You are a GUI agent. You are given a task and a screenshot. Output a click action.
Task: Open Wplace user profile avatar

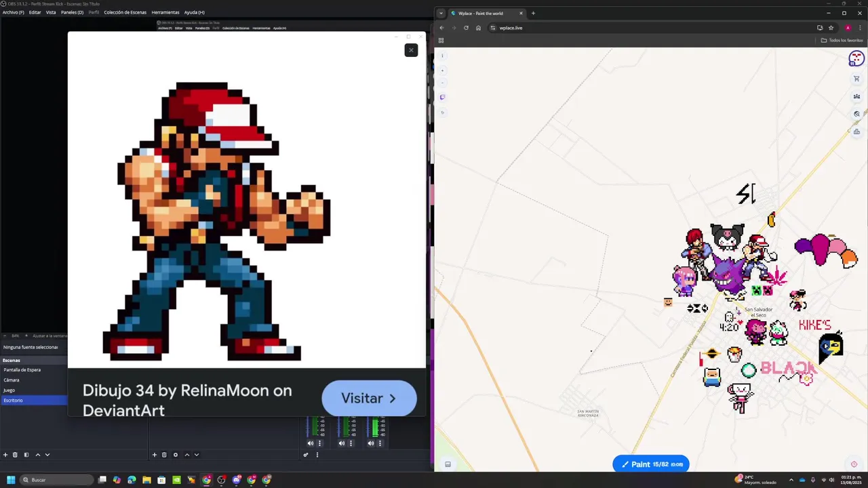(856, 58)
